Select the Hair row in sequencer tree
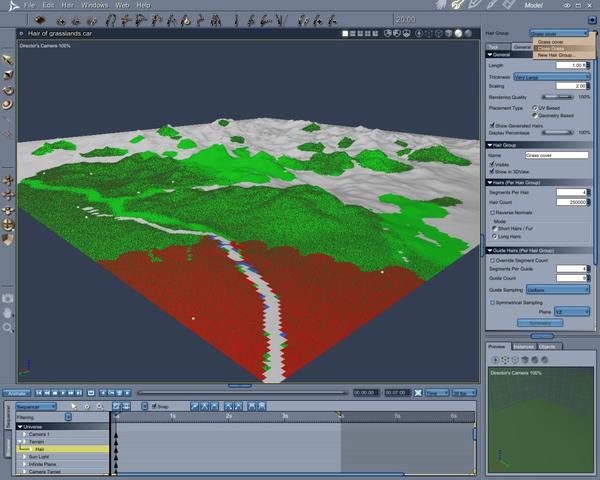 coord(63,449)
